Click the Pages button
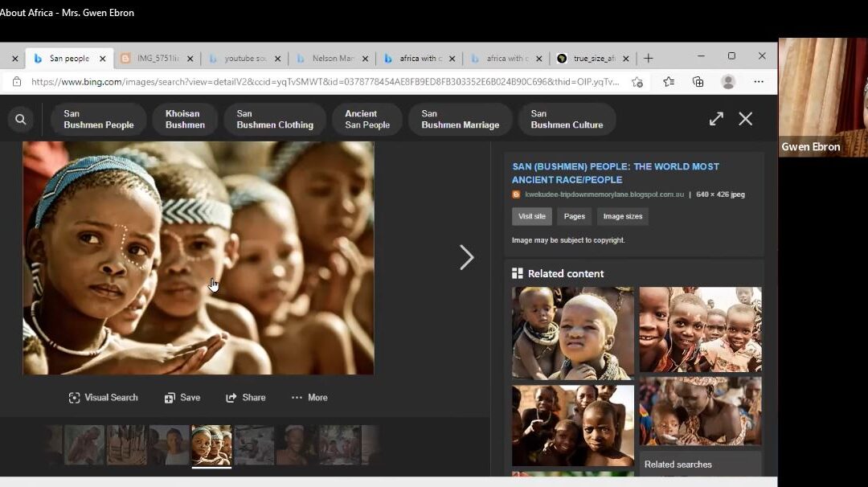868x487 pixels. click(x=575, y=216)
